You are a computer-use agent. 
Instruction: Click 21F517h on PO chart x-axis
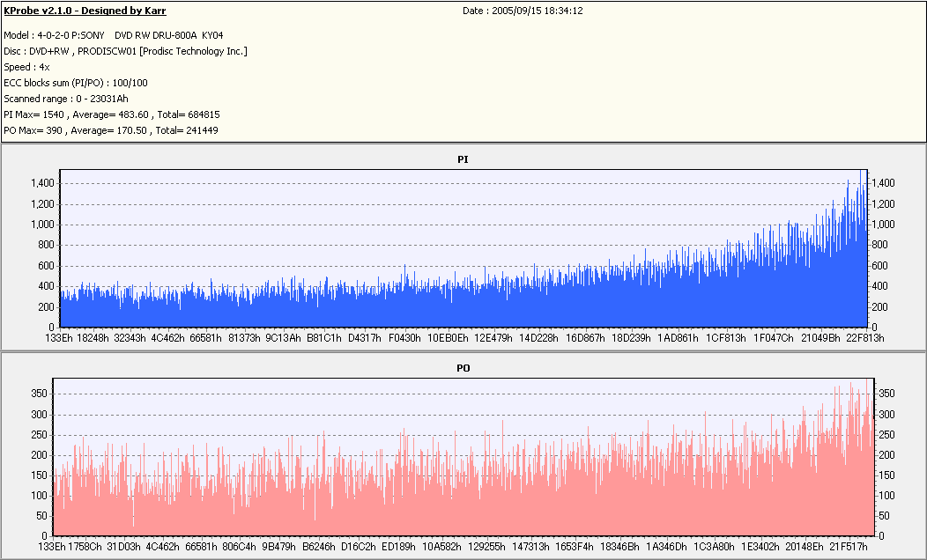pos(849,547)
